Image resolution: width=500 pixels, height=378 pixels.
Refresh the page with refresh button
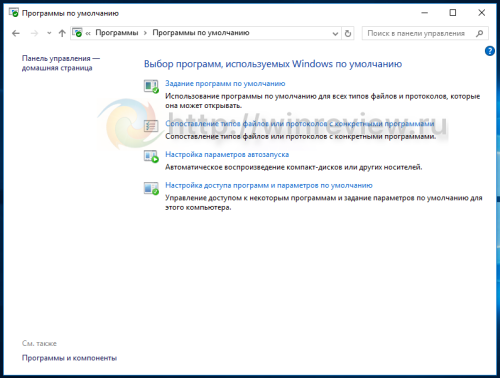coord(348,33)
